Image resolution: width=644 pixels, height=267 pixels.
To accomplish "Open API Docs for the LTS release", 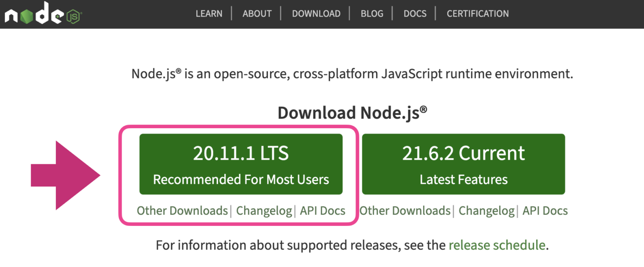I will (x=322, y=210).
